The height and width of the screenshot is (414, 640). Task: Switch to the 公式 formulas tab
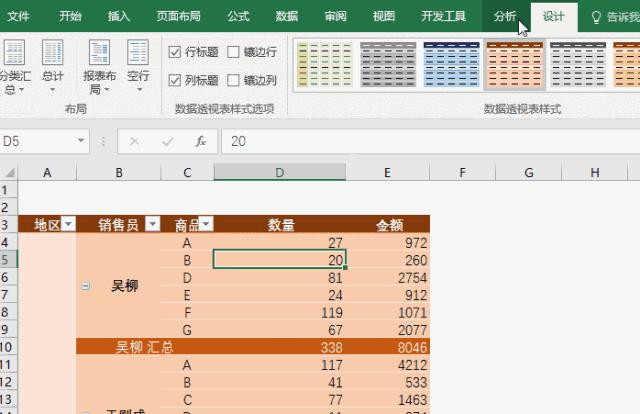(x=238, y=16)
